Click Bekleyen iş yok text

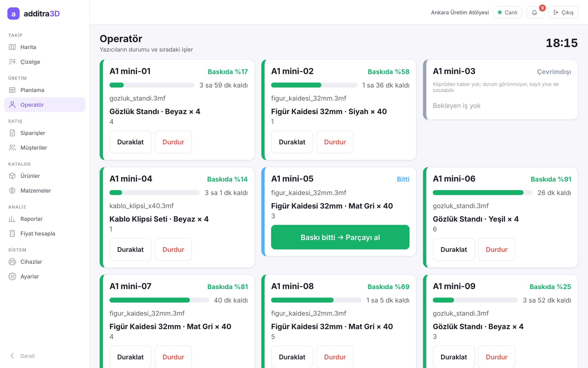(457, 106)
